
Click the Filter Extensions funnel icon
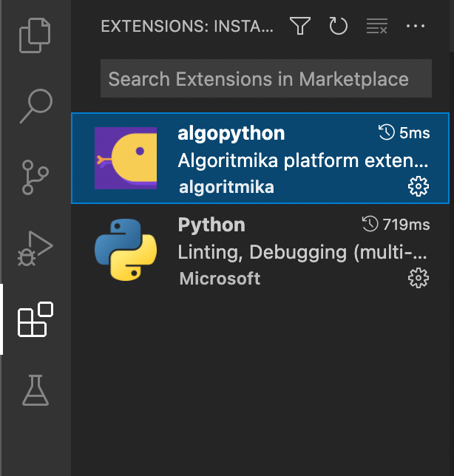[299, 27]
